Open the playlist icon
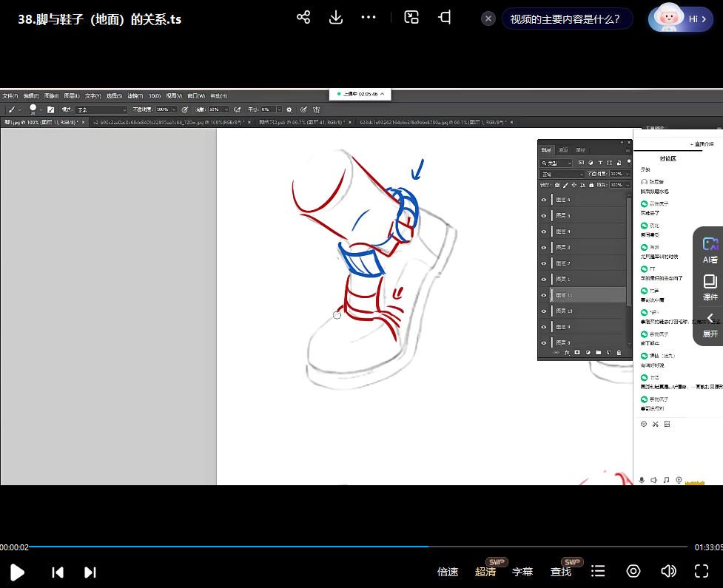 (598, 571)
